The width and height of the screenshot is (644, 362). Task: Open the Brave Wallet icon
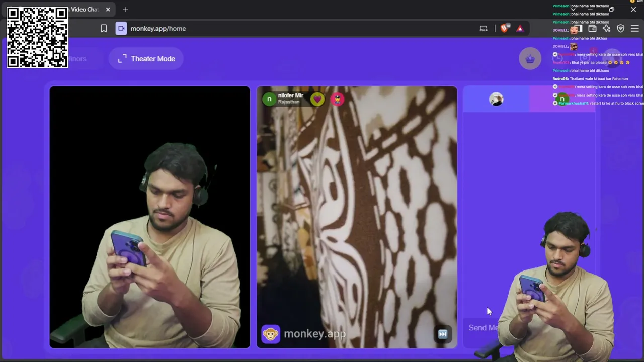click(x=592, y=29)
